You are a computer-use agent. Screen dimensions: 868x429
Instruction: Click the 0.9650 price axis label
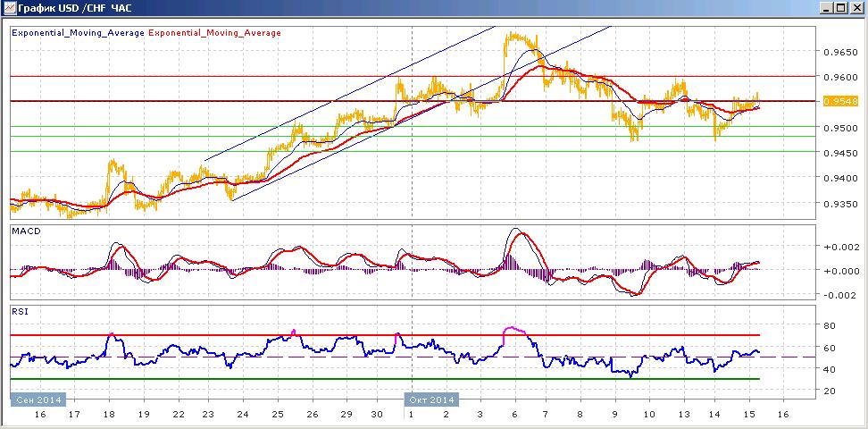pos(839,51)
